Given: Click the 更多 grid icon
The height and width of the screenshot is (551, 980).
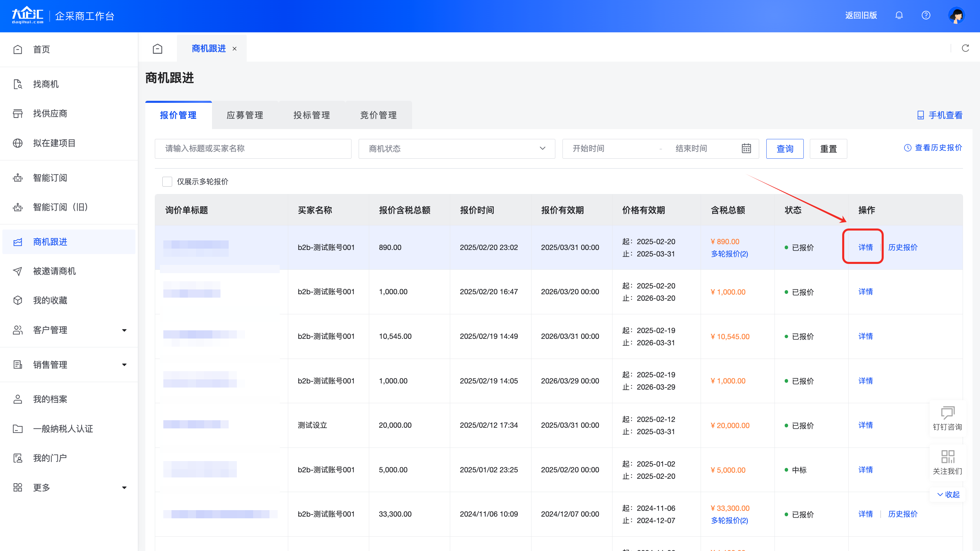Looking at the screenshot, I should click(17, 487).
